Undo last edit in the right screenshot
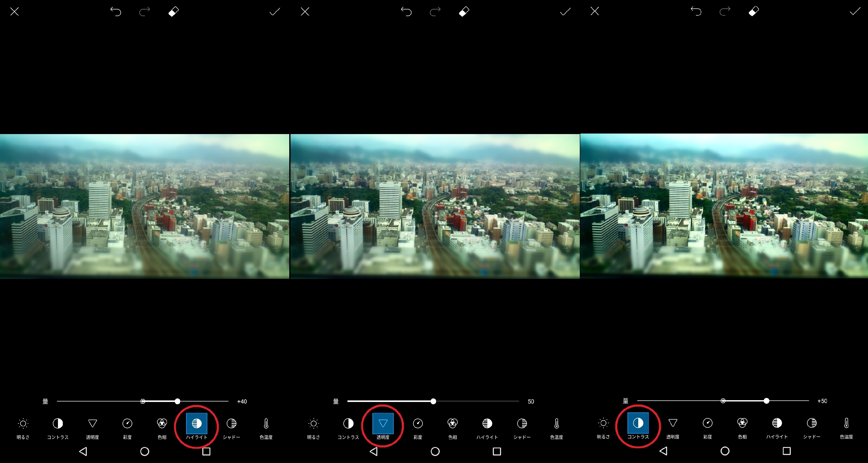The image size is (868, 463). coord(696,11)
